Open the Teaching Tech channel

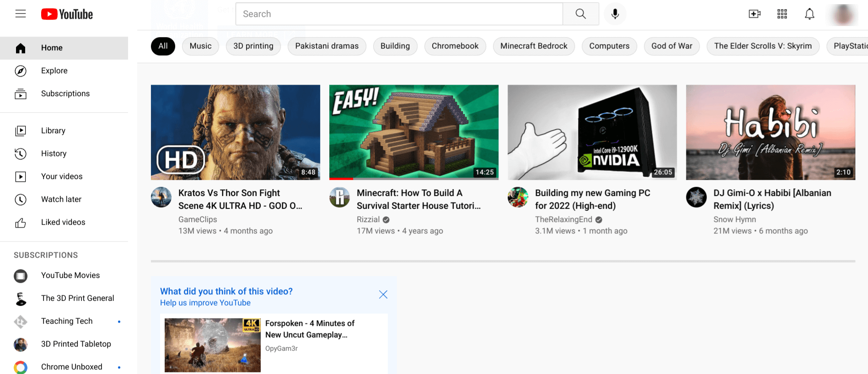(x=64, y=321)
